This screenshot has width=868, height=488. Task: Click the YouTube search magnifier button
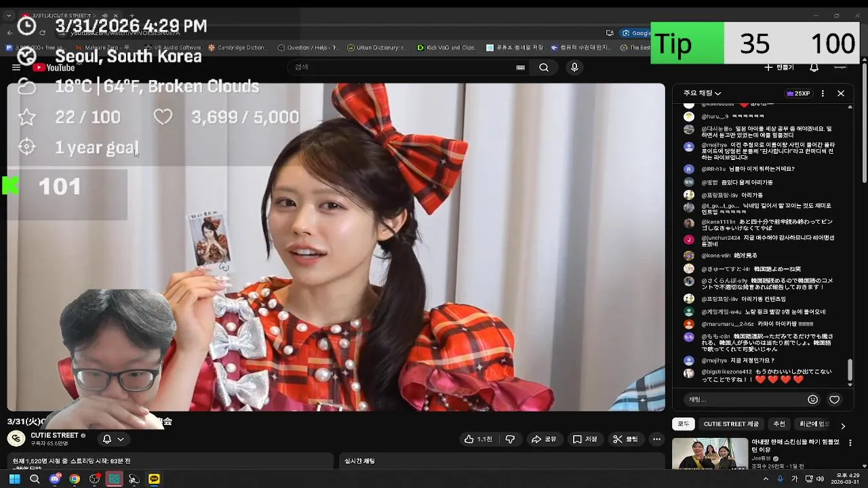pos(544,67)
